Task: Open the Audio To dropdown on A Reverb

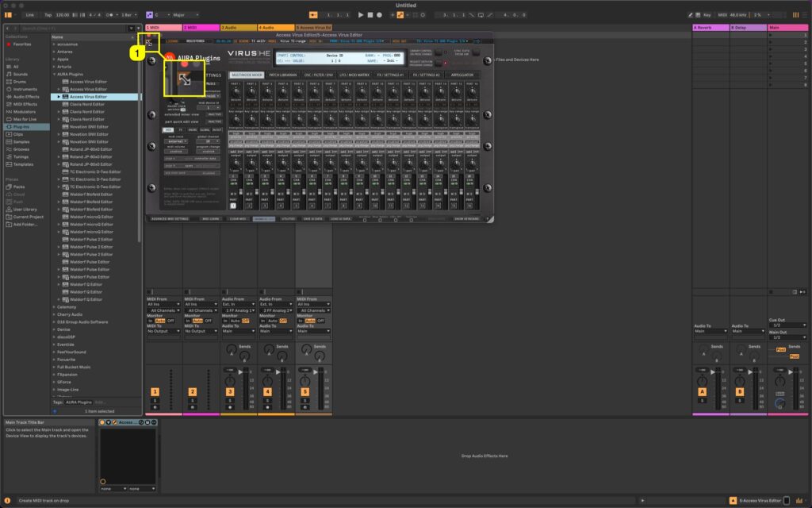Action: [710, 330]
